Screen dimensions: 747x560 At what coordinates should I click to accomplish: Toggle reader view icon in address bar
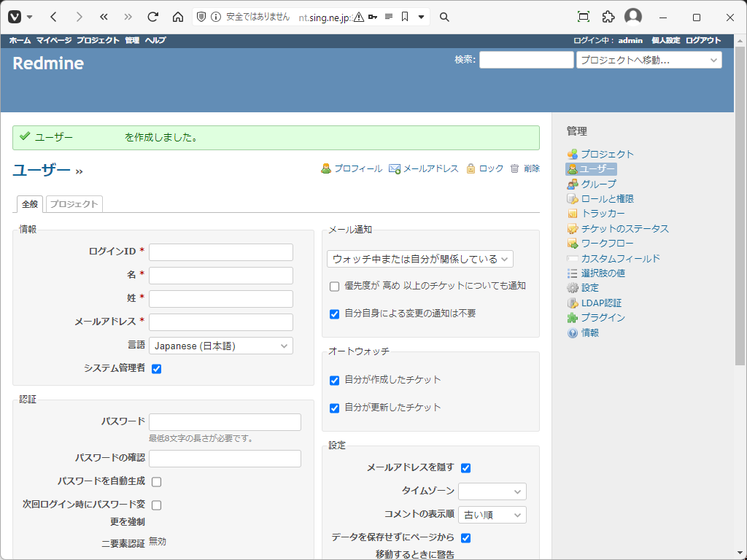point(389,17)
